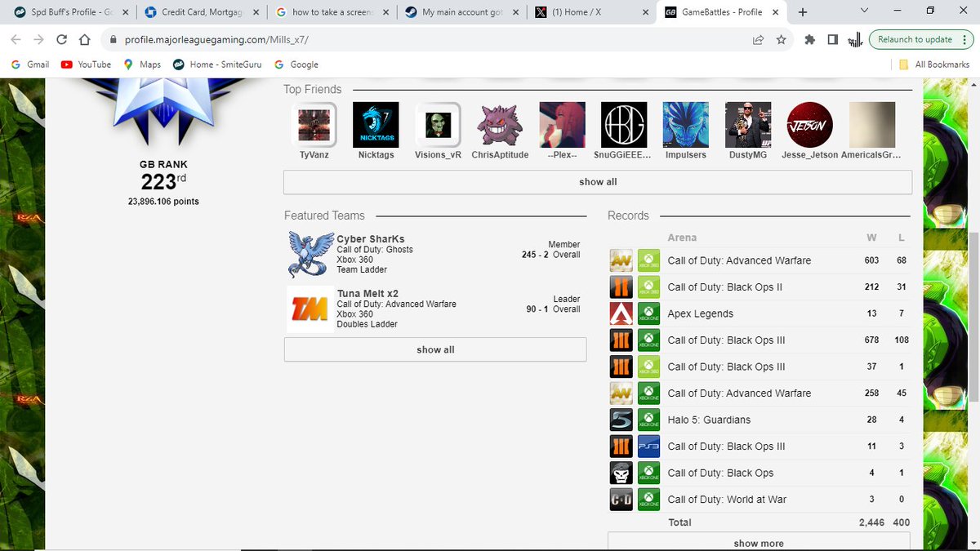This screenshot has height=551, width=980.
Task: Reload the current page
Action: (61, 39)
